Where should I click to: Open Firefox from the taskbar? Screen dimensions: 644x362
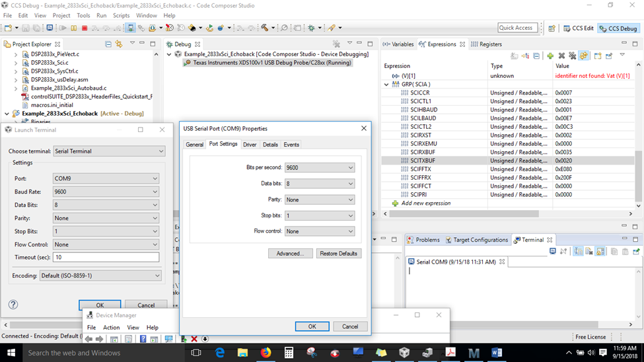click(266, 353)
